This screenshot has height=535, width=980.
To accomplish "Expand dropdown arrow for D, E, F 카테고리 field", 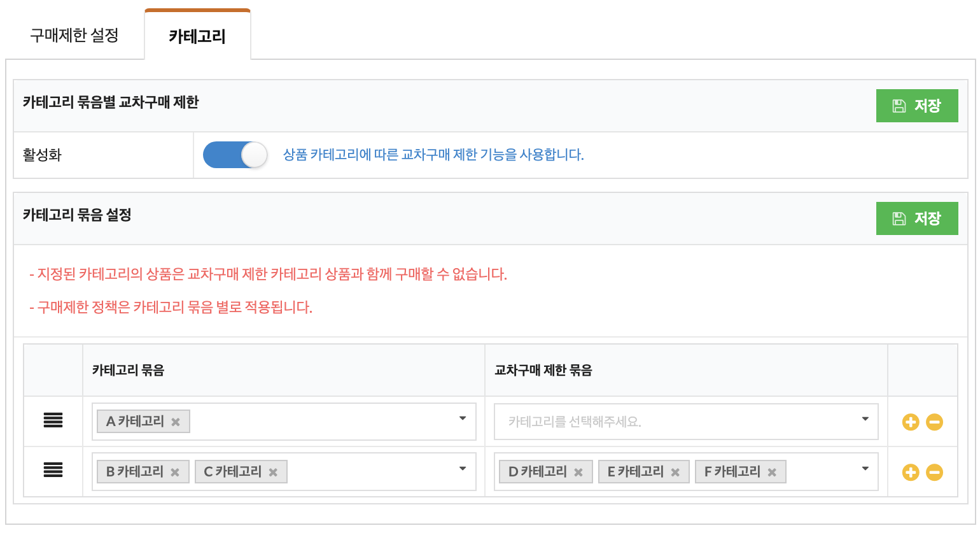I will coord(865,469).
